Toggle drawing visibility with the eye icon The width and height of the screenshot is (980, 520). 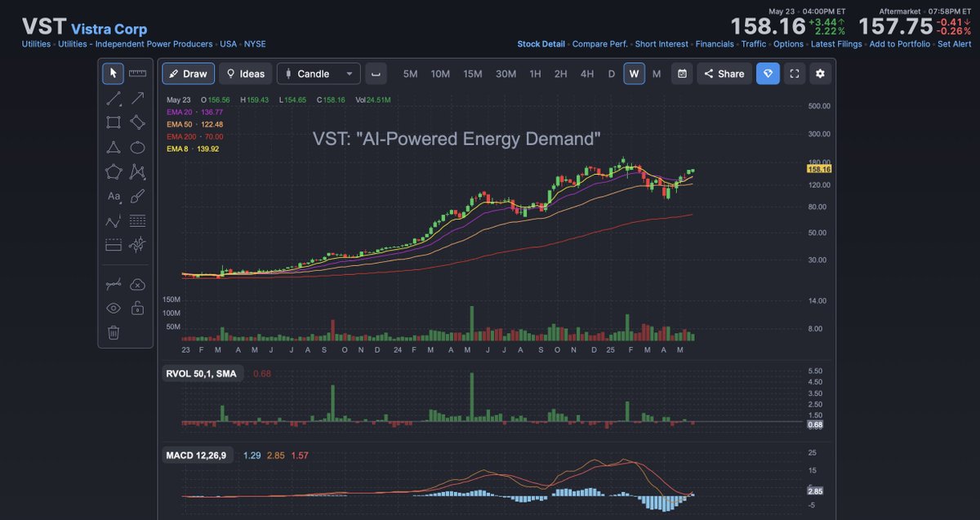pos(114,308)
